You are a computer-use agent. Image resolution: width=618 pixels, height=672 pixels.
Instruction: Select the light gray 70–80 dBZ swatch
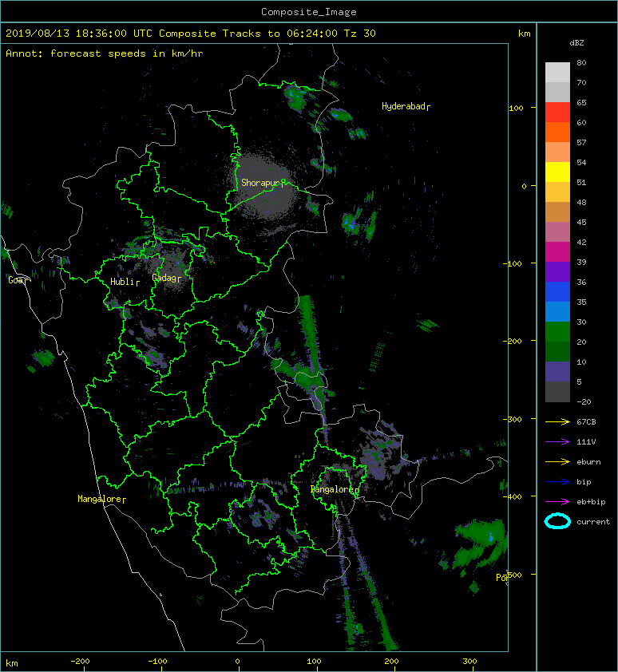[557, 72]
